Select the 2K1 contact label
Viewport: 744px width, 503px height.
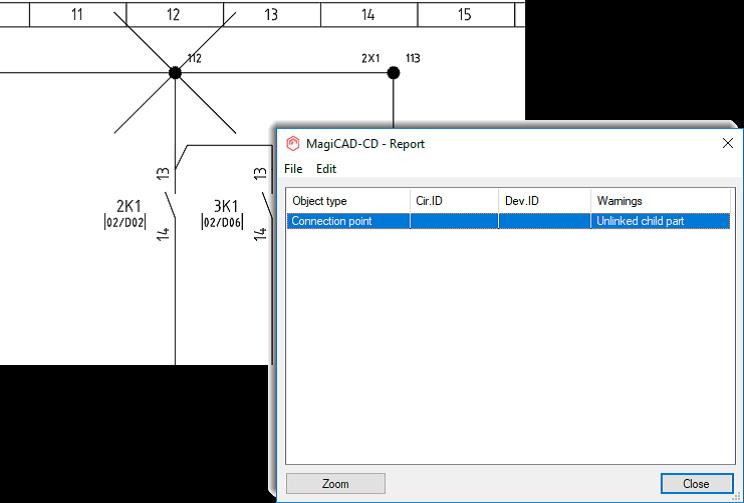click(129, 206)
